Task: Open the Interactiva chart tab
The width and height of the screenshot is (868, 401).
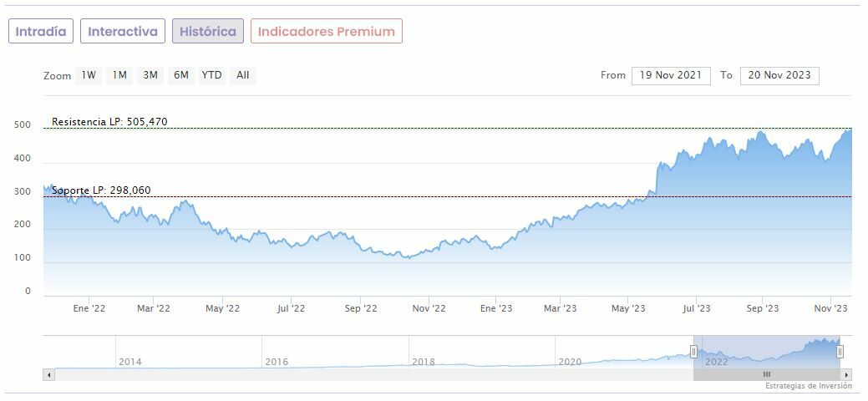Action: coord(123,32)
